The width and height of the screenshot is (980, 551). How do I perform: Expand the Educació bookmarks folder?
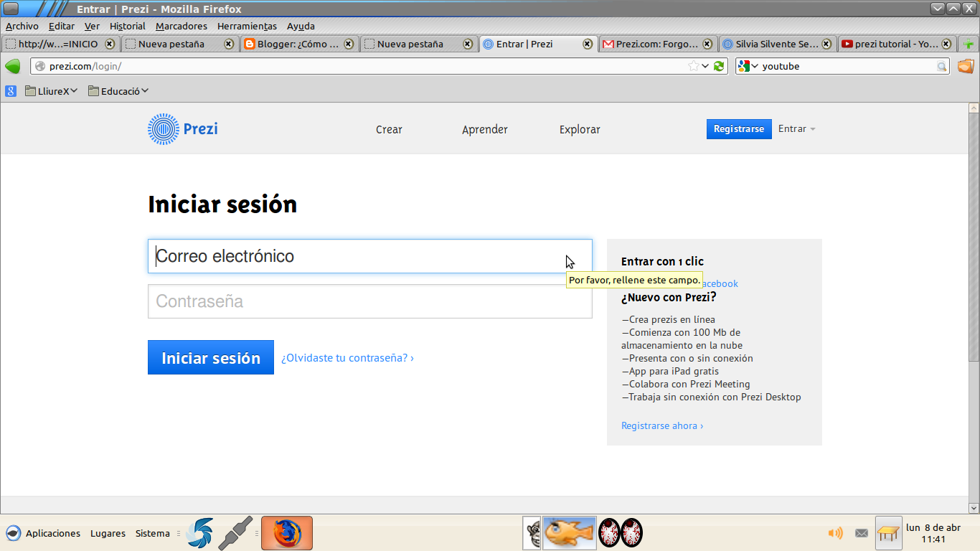click(x=118, y=91)
